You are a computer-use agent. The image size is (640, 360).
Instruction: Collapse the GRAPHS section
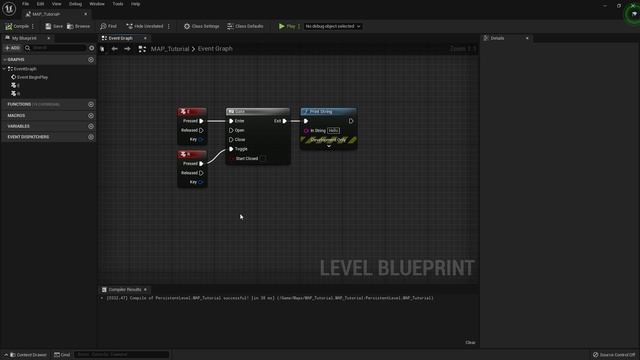click(5, 60)
